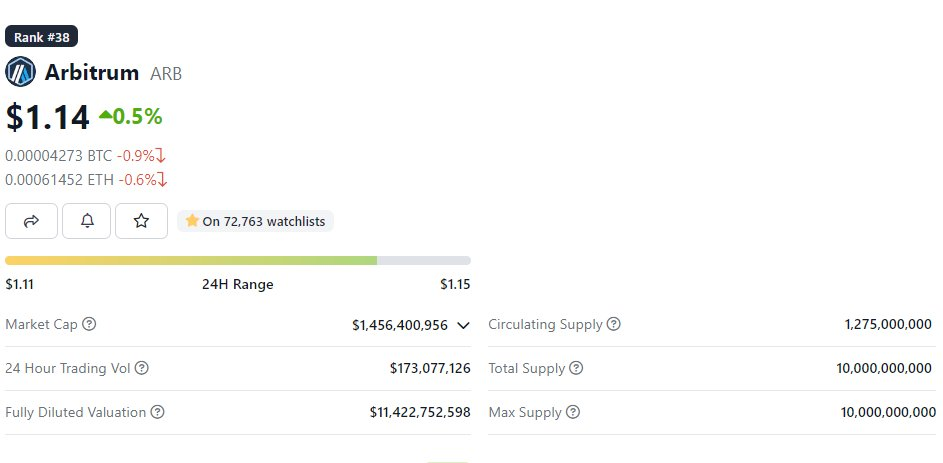Click Circulating Supply question mark icon
Viewport: 943px width, 463px height.
pos(613,324)
